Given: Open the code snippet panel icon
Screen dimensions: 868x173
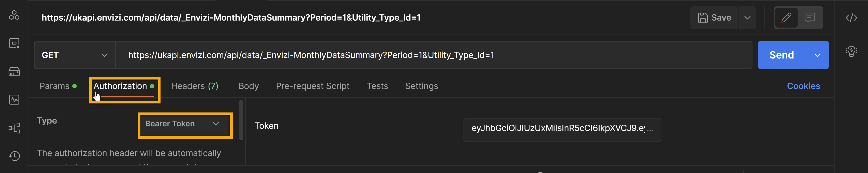Looking at the screenshot, I should [x=851, y=17].
